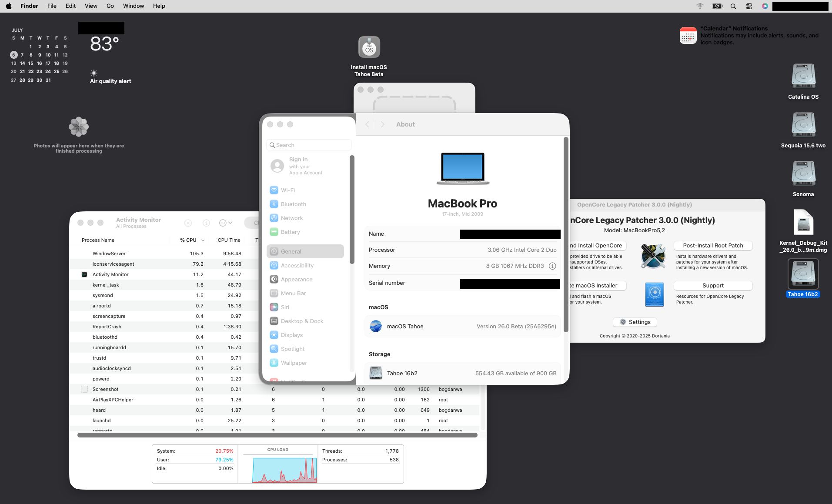Open Spotlight search from the menu bar
The height and width of the screenshot is (504, 832).
pos(733,6)
